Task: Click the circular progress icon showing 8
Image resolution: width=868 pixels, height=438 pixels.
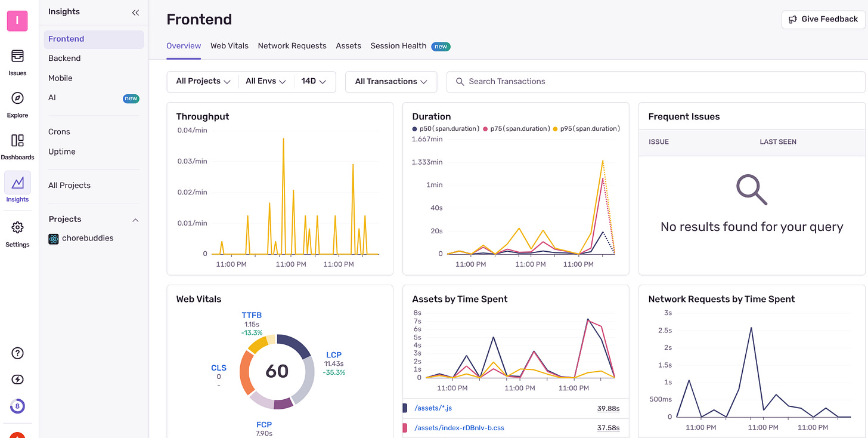Action: tap(17, 406)
